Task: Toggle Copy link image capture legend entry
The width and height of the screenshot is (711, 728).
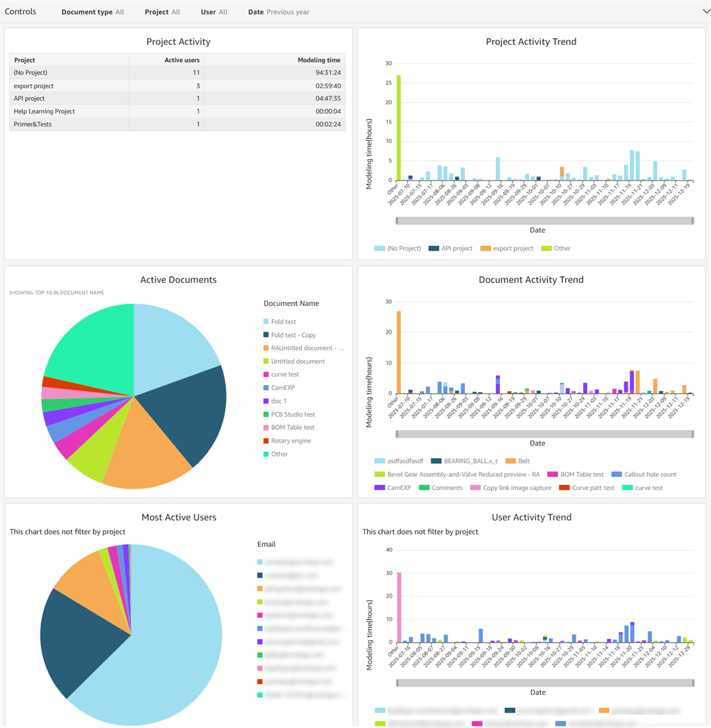Action: pyautogui.click(x=511, y=488)
